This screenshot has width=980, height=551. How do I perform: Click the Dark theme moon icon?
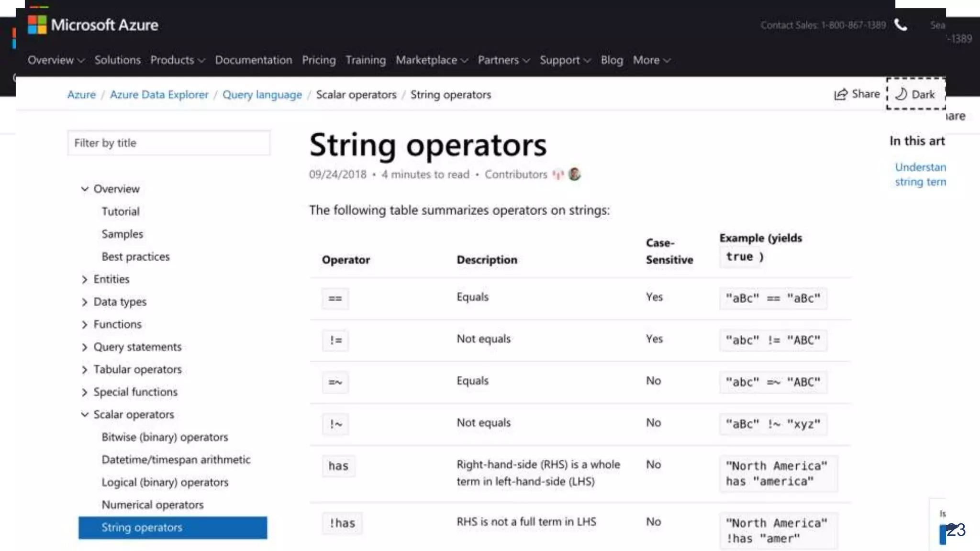point(901,94)
